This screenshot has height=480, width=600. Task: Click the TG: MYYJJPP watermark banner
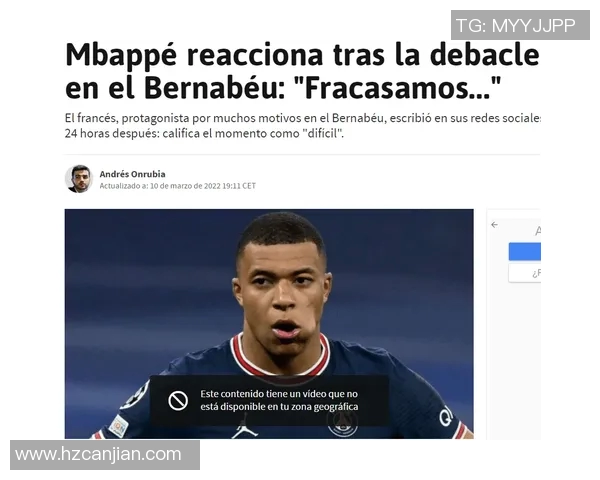pos(520,25)
